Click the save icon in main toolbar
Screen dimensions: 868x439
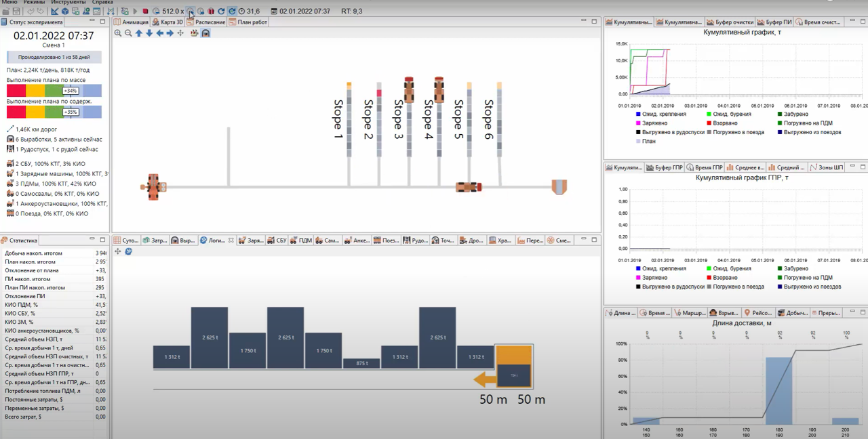point(15,12)
